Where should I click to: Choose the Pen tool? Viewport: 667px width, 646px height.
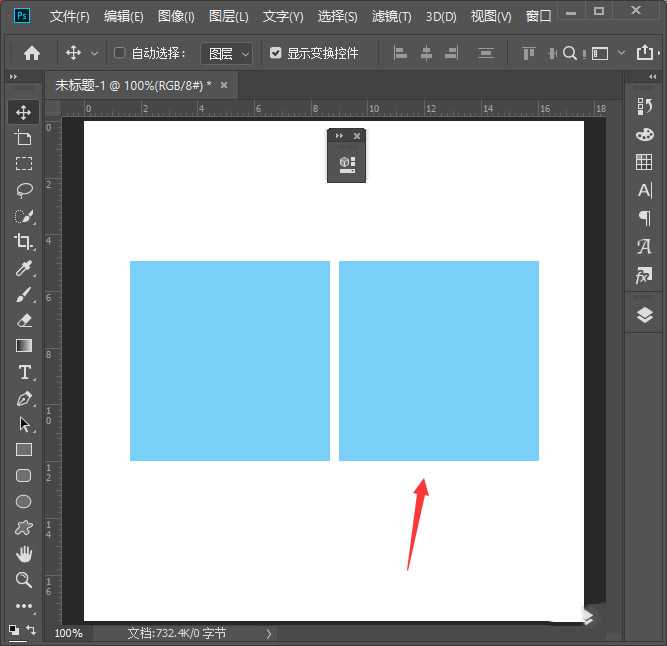point(24,398)
